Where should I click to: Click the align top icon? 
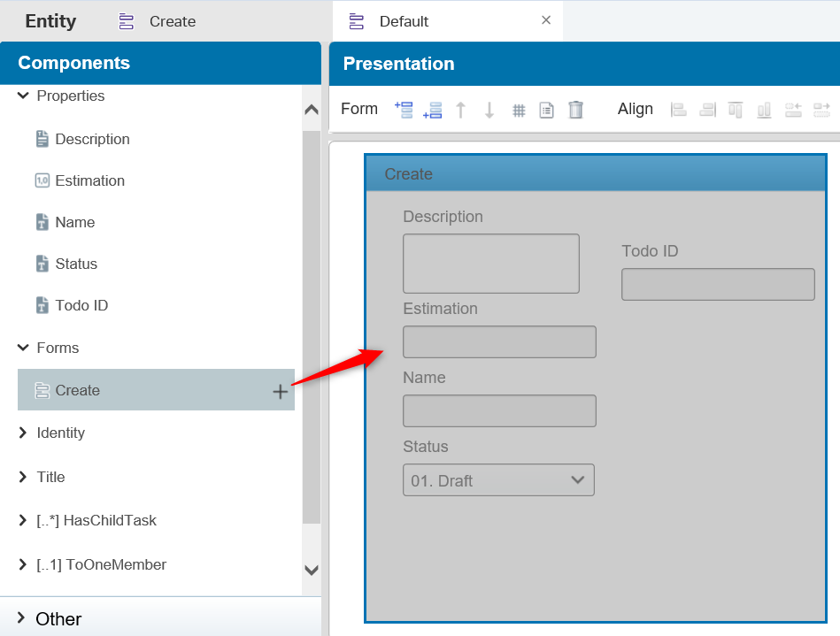[x=736, y=110]
